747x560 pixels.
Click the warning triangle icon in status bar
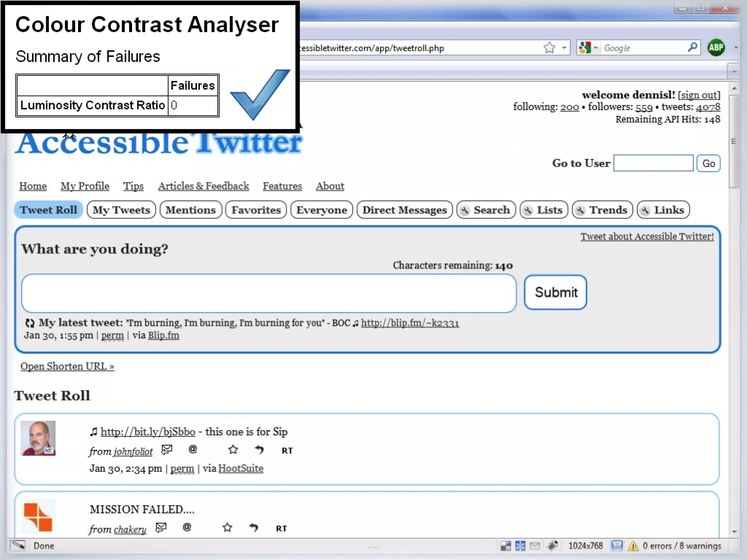pos(633,546)
